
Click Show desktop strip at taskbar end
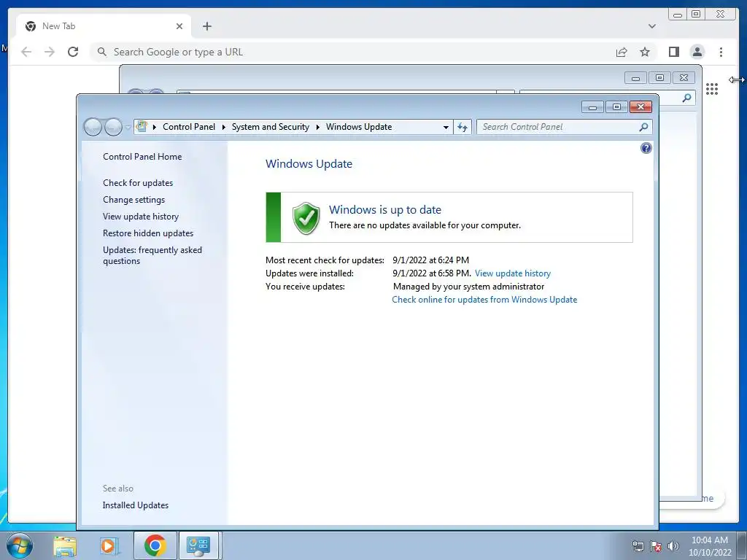pyautogui.click(x=743, y=545)
